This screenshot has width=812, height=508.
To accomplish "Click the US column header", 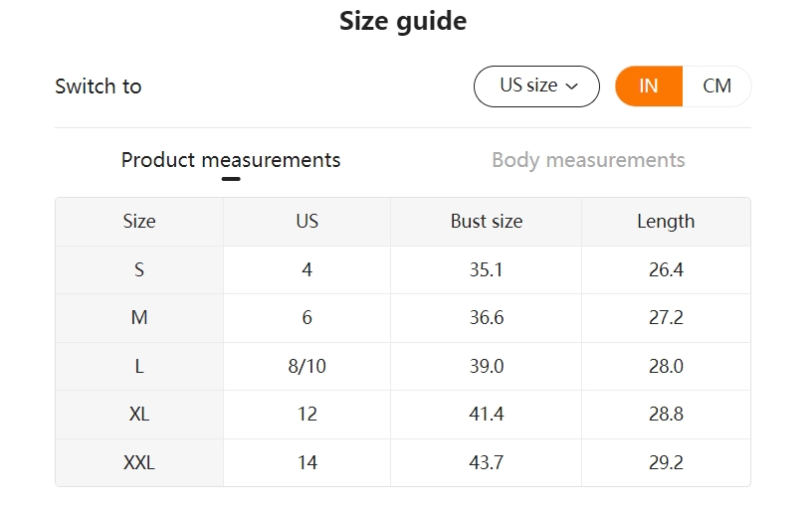I will pyautogui.click(x=307, y=222).
